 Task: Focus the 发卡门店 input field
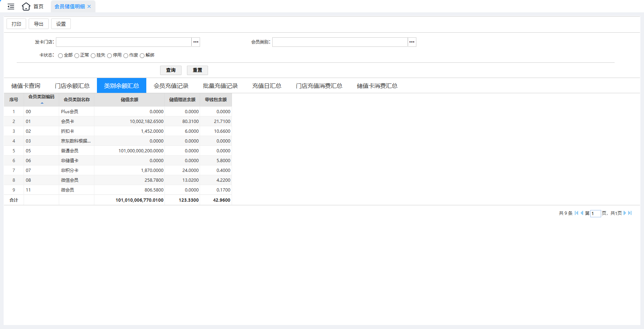coord(124,42)
